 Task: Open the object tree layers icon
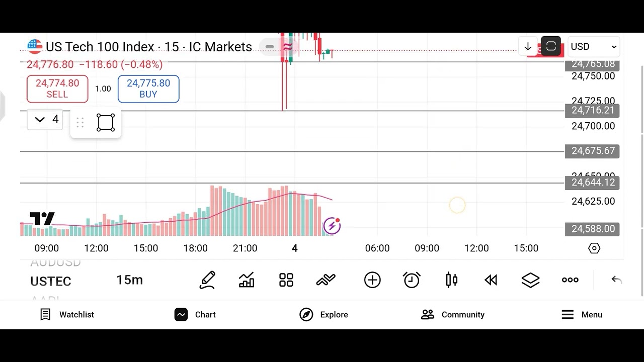tap(530, 280)
